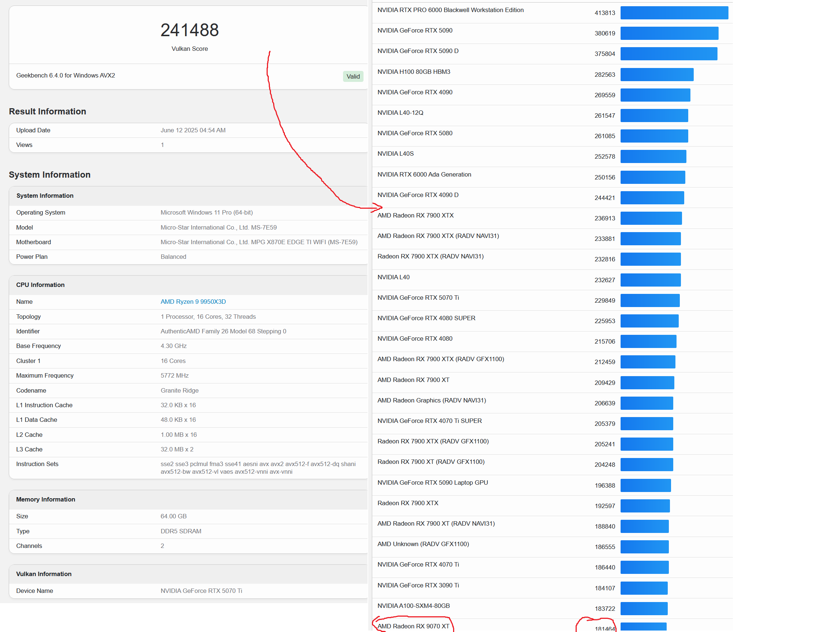
Task: Click the NVIDIA L40-12Q entry
Action: coord(400,113)
